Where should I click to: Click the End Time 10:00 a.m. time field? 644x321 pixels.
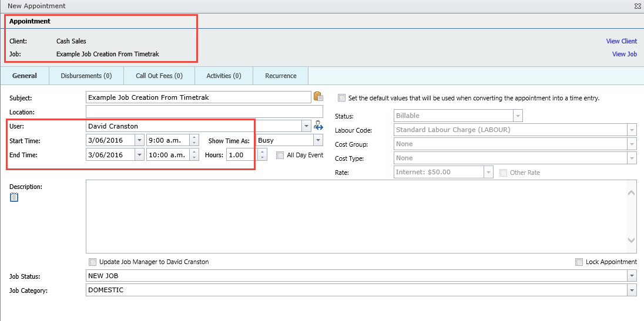168,154
